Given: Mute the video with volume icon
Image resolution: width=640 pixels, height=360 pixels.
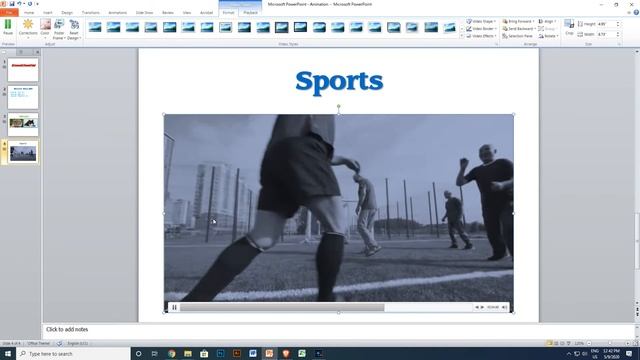Looking at the screenshot, I should point(505,307).
